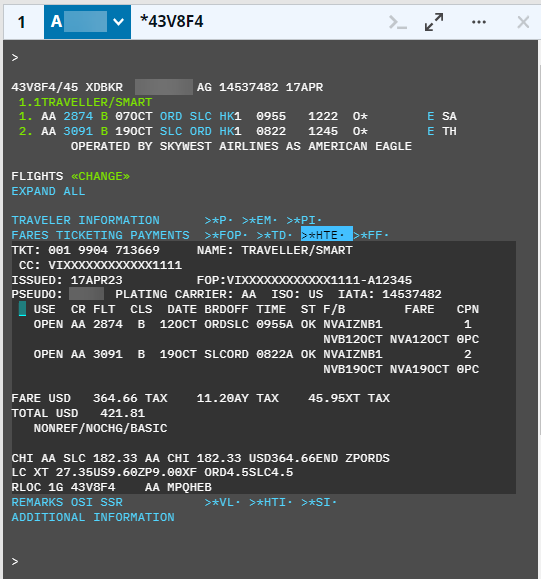Viewport: 541px width, 579px height.
Task: Click ISSUED: 17APR23 text
Action: (67, 280)
